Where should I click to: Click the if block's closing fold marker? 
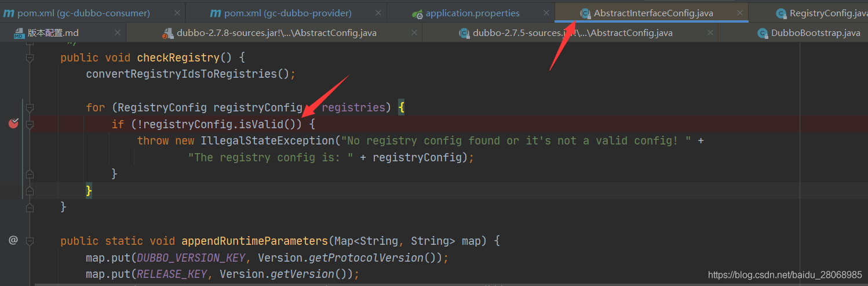pos(30,173)
